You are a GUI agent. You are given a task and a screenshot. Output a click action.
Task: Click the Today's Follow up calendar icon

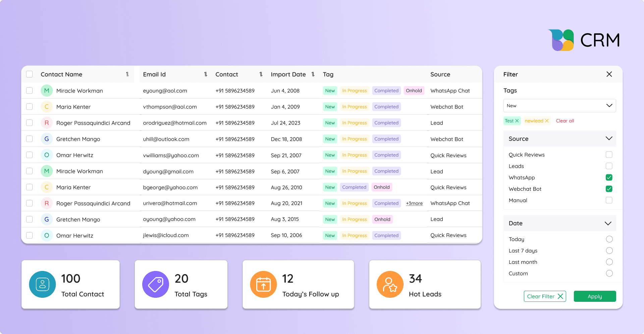pos(264,284)
